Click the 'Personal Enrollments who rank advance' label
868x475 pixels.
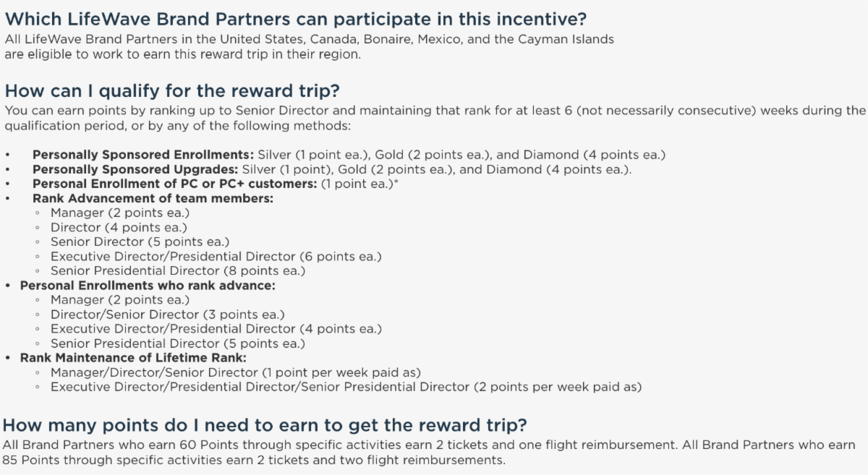pyautogui.click(x=148, y=285)
